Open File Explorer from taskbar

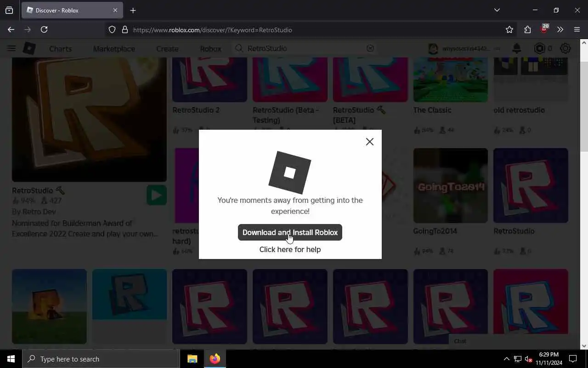(x=192, y=359)
